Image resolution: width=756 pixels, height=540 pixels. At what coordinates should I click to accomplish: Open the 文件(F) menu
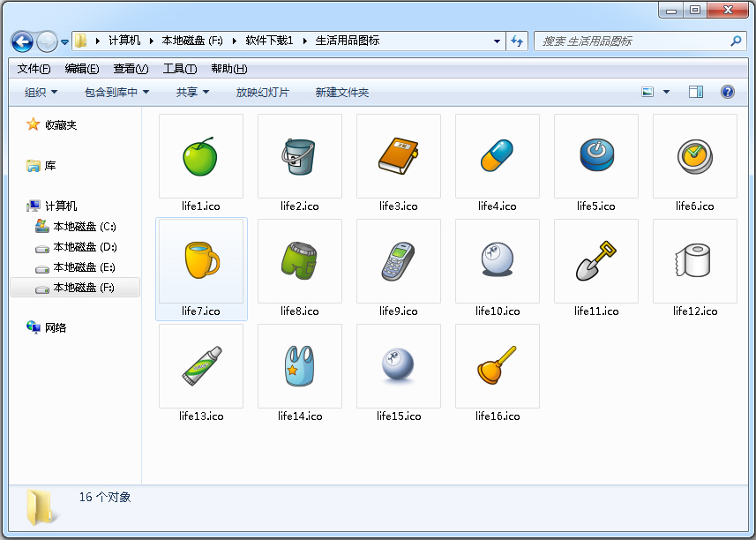pos(34,69)
